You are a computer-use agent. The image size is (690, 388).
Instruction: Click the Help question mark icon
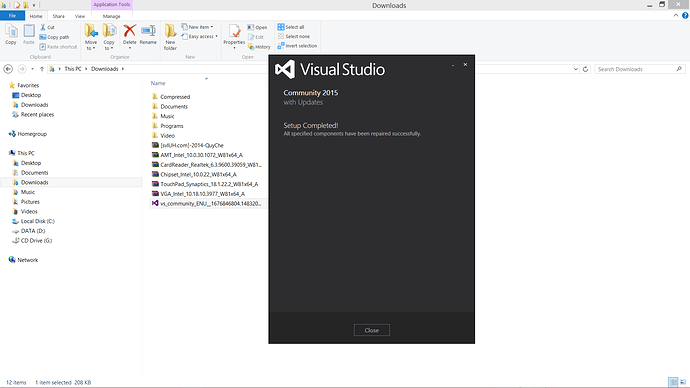click(685, 15)
